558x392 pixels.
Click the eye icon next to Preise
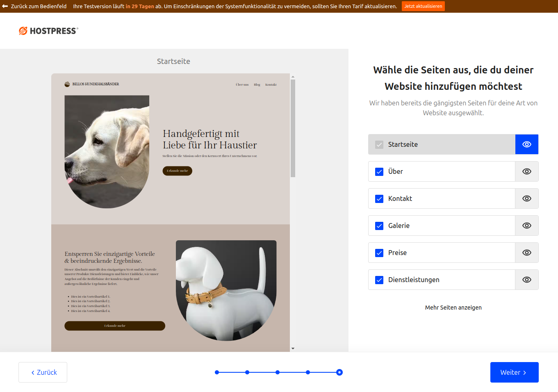point(526,253)
